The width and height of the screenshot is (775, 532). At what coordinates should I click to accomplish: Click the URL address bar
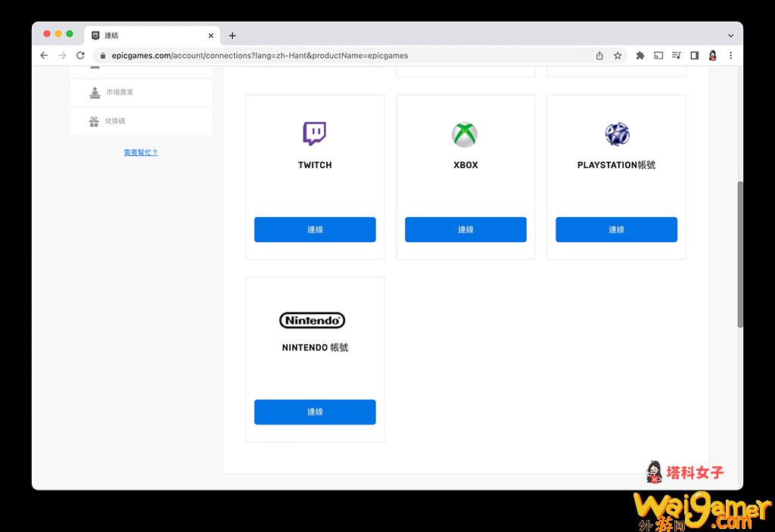pyautogui.click(x=341, y=55)
